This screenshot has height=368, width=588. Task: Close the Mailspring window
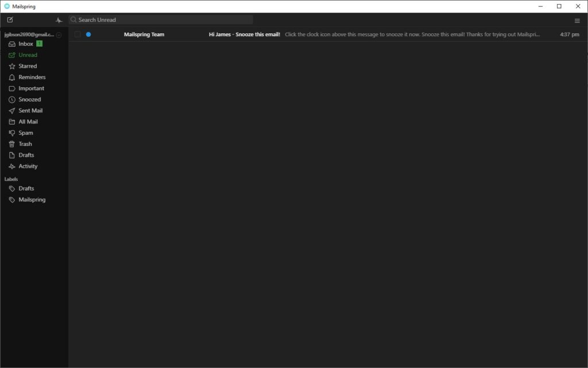point(578,6)
